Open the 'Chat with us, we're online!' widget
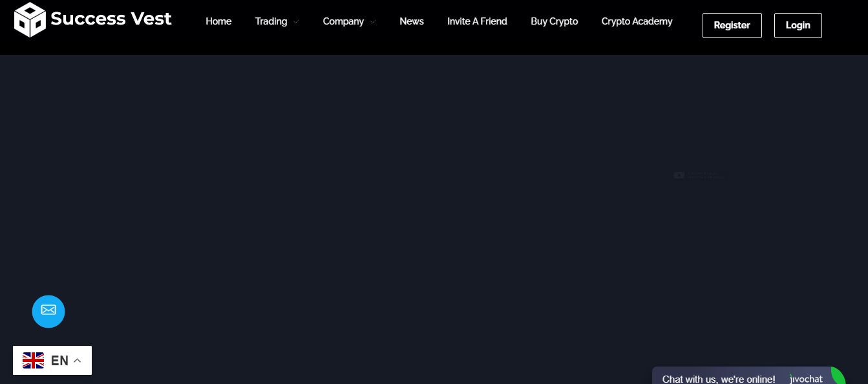Screen dimensions: 868x384 (718, 379)
